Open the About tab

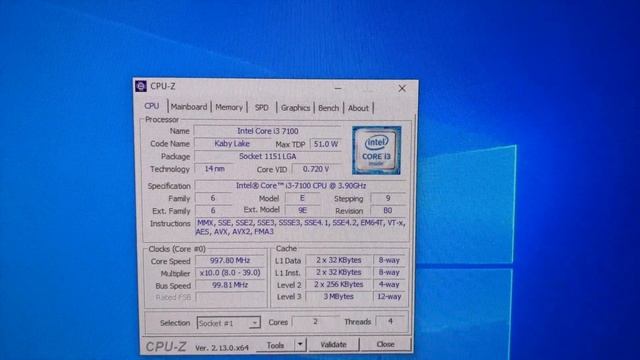(x=358, y=108)
